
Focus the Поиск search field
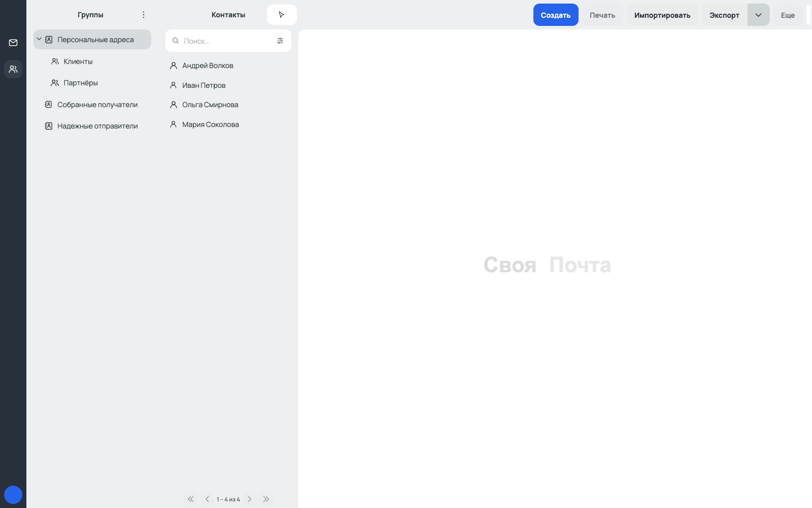click(228, 41)
